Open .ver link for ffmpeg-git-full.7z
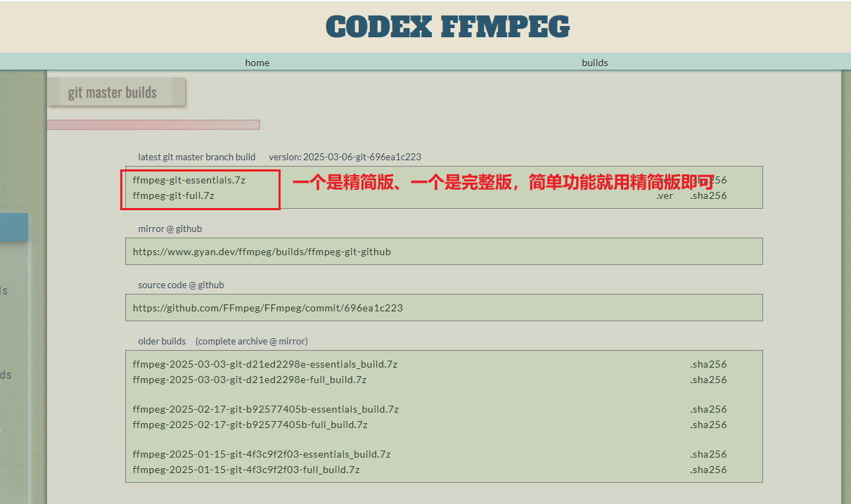Viewport: 851px width, 504px height. point(665,195)
